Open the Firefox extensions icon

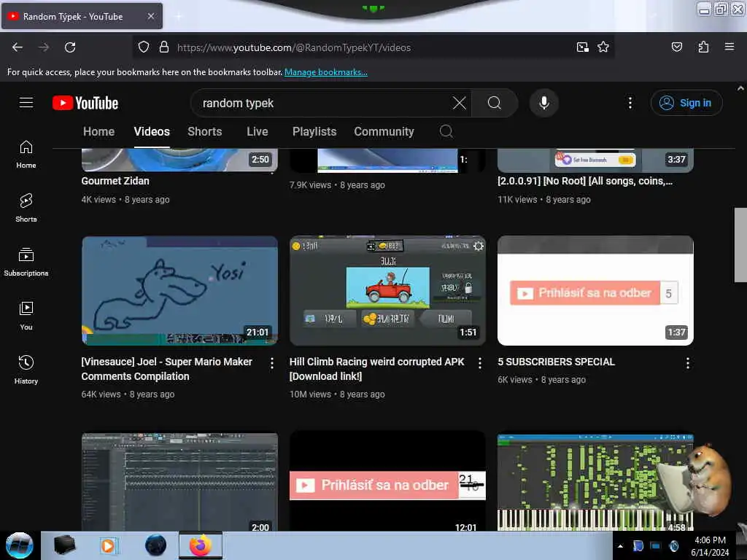[703, 47]
